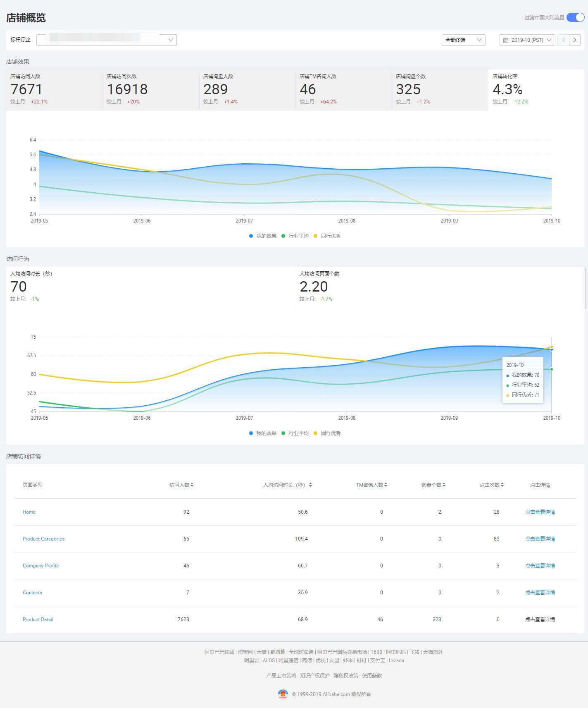Image resolution: width=588 pixels, height=708 pixels.
Task: Click calendar icon in date picker
Action: [505, 40]
